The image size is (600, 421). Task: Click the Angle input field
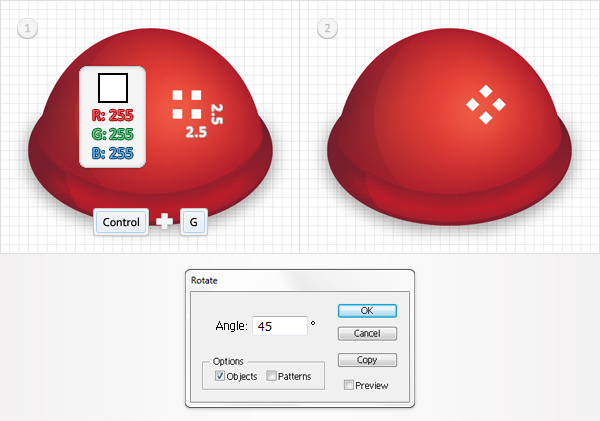pyautogui.click(x=280, y=326)
